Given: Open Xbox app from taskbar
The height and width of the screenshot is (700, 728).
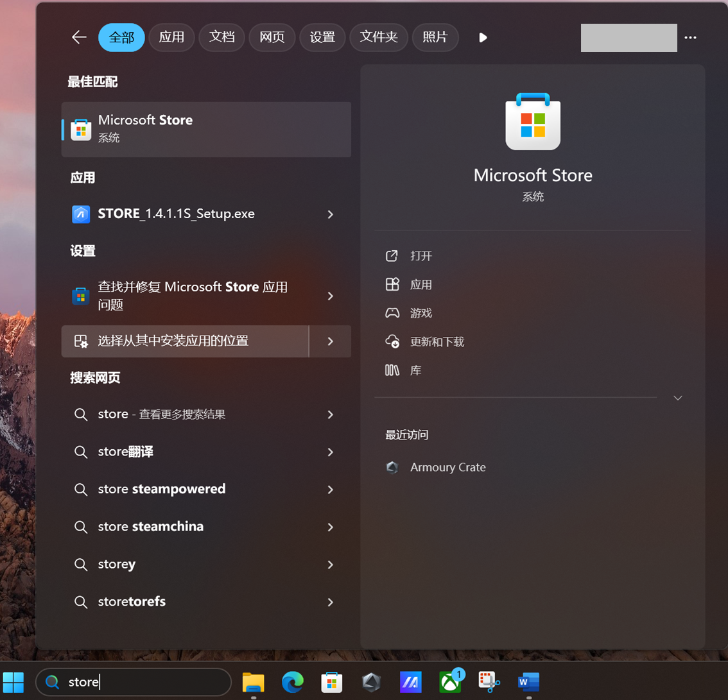Looking at the screenshot, I should (451, 682).
